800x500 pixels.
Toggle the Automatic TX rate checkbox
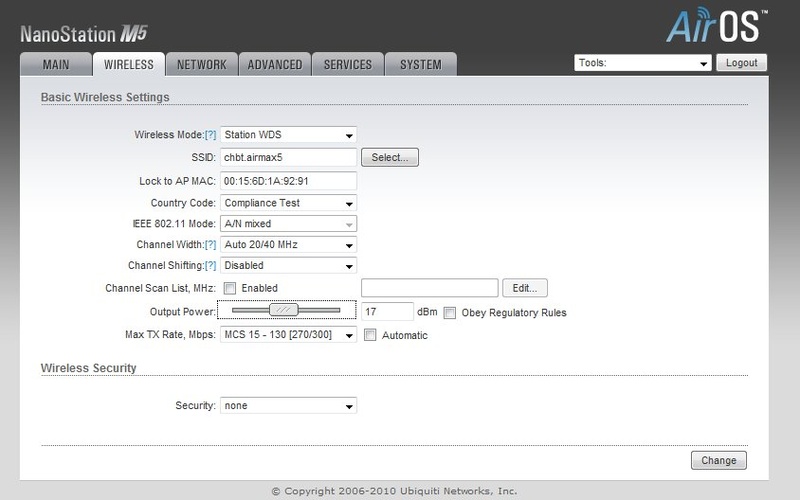click(370, 335)
